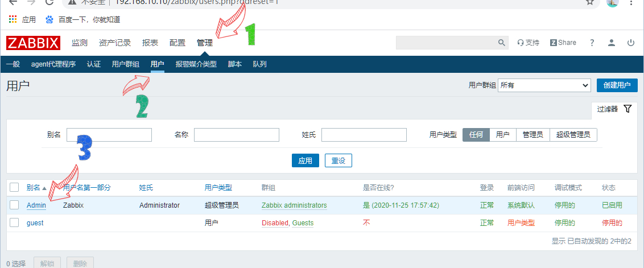Open the Baidu bookmark
This screenshot has height=268, width=644.
[x=82, y=19]
